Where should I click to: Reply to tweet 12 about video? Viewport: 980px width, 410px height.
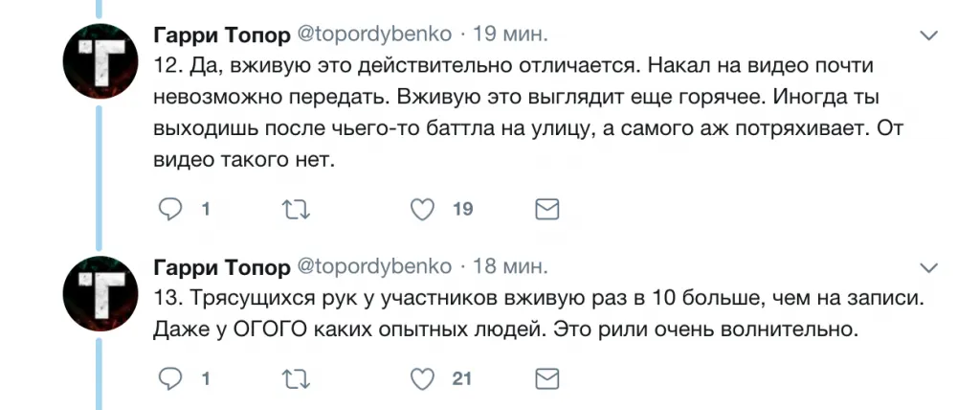169,208
